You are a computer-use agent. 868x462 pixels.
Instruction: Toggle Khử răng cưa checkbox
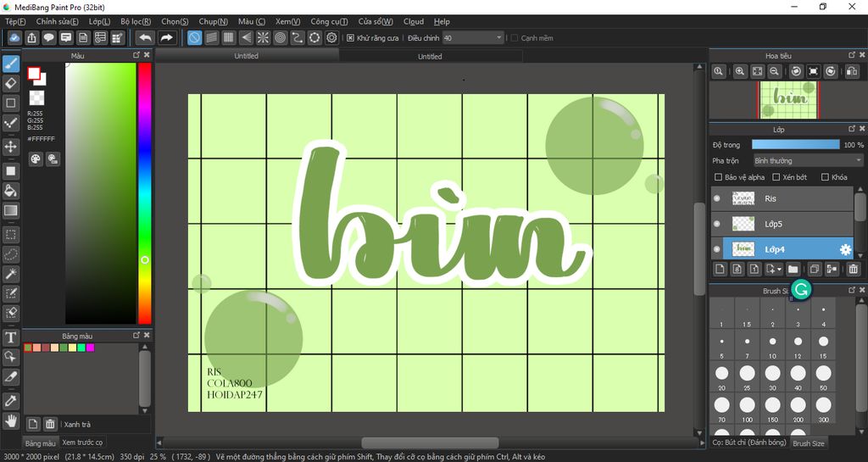click(350, 38)
